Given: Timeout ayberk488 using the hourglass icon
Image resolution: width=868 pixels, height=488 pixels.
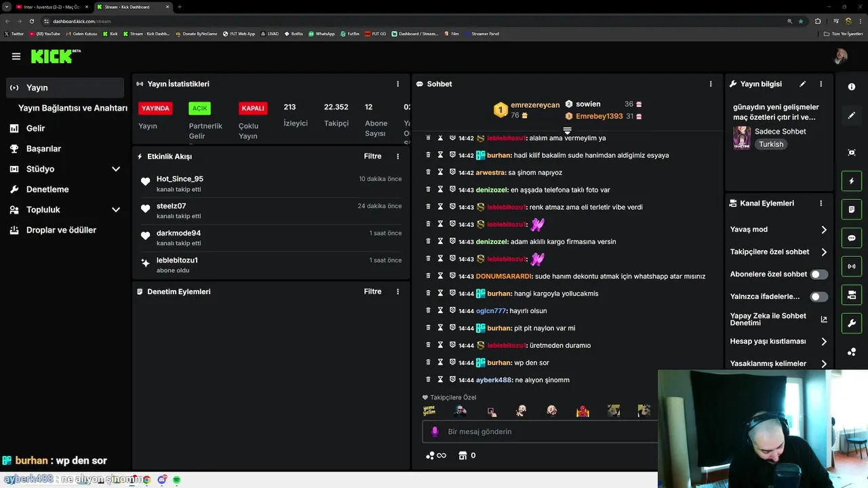Looking at the screenshot, I should coord(440,380).
